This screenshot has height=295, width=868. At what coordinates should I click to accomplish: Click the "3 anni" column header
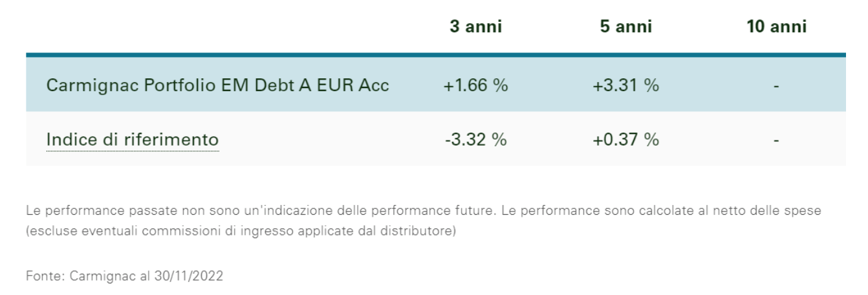(476, 27)
